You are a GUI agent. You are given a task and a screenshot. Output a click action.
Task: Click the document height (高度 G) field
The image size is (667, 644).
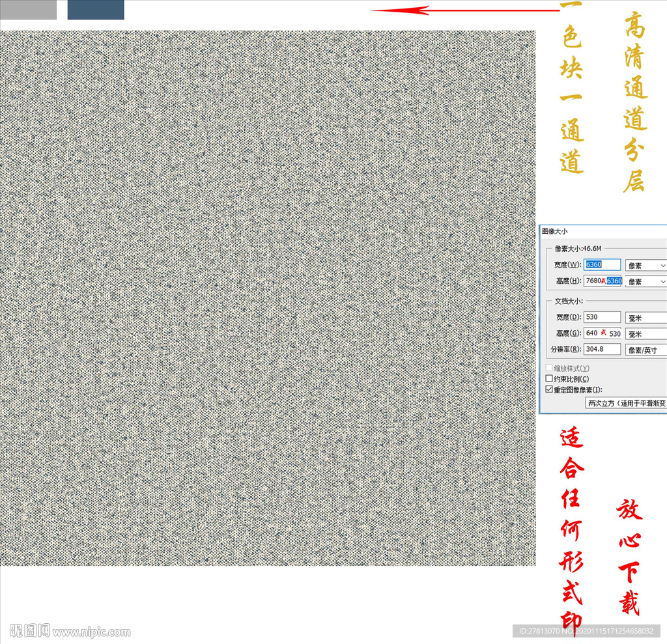pos(603,333)
